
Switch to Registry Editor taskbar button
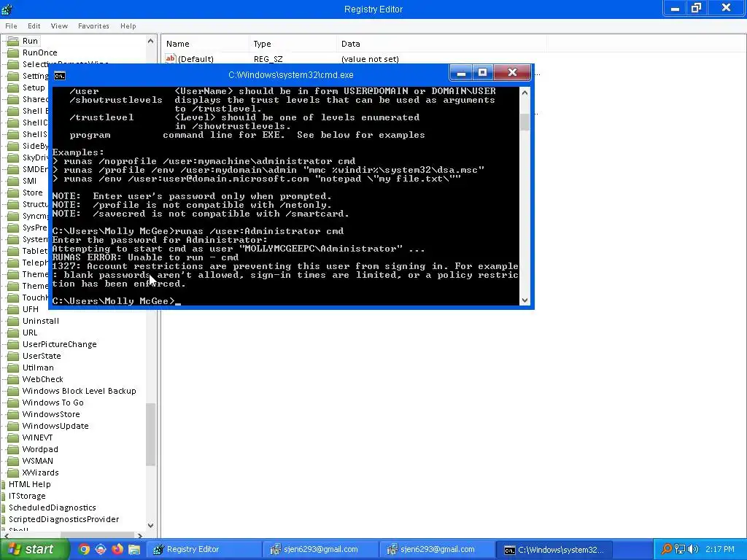(204, 550)
